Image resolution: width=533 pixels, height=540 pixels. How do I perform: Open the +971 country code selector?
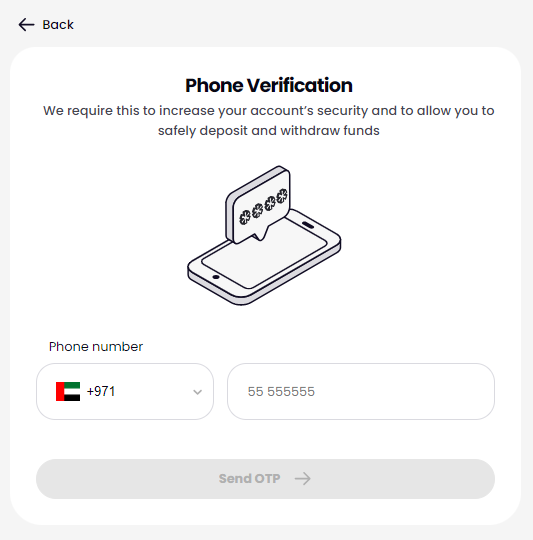125,392
